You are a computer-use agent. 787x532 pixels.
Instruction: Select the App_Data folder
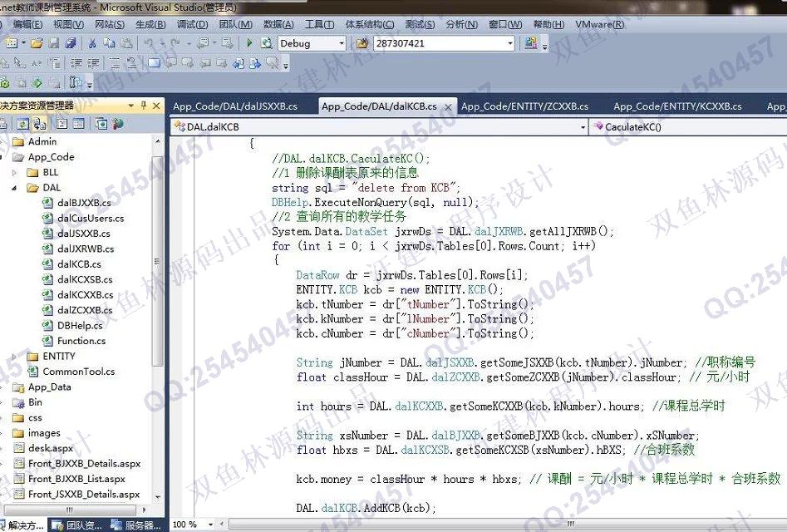[49, 387]
